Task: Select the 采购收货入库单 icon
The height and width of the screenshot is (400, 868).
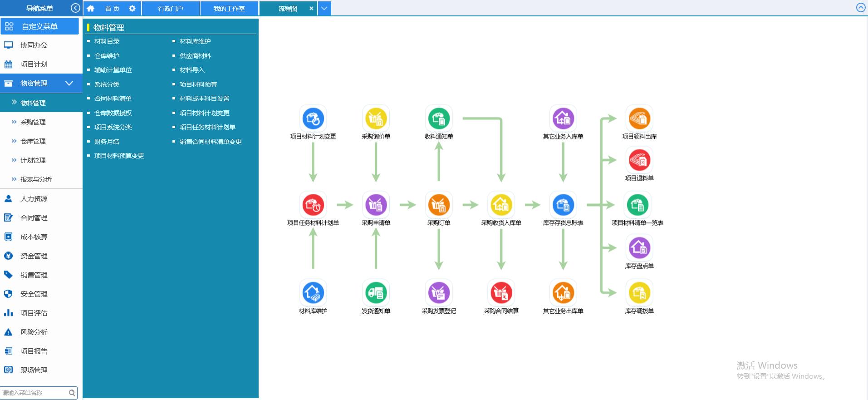Action: click(501, 205)
